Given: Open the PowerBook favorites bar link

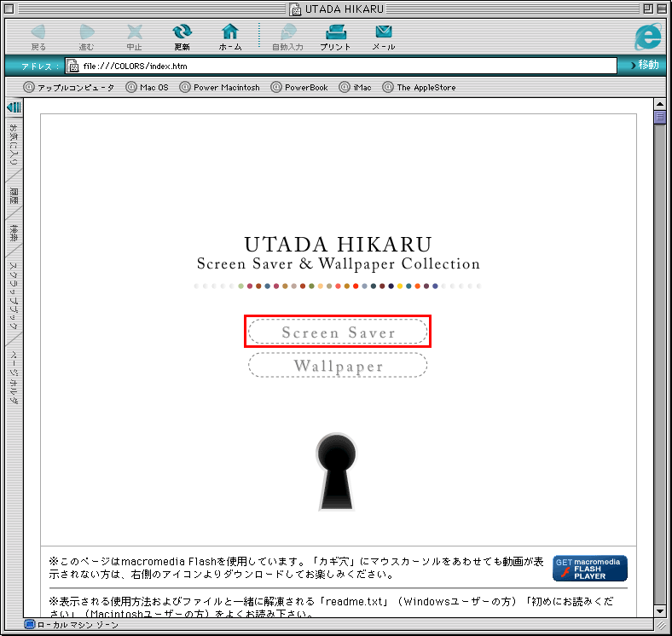Looking at the screenshot, I should point(299,88).
